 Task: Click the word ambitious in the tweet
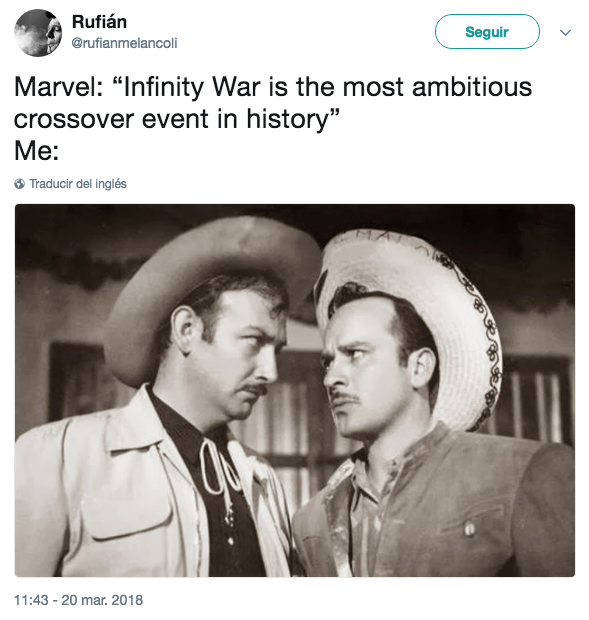tap(472, 87)
